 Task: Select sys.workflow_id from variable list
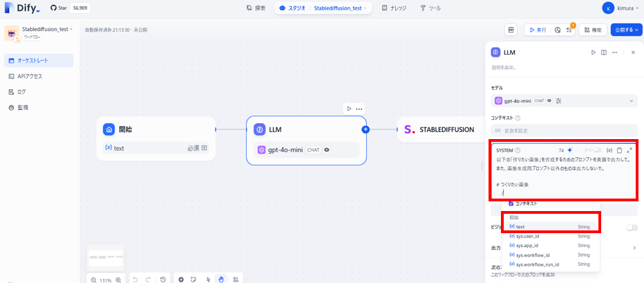point(550,255)
